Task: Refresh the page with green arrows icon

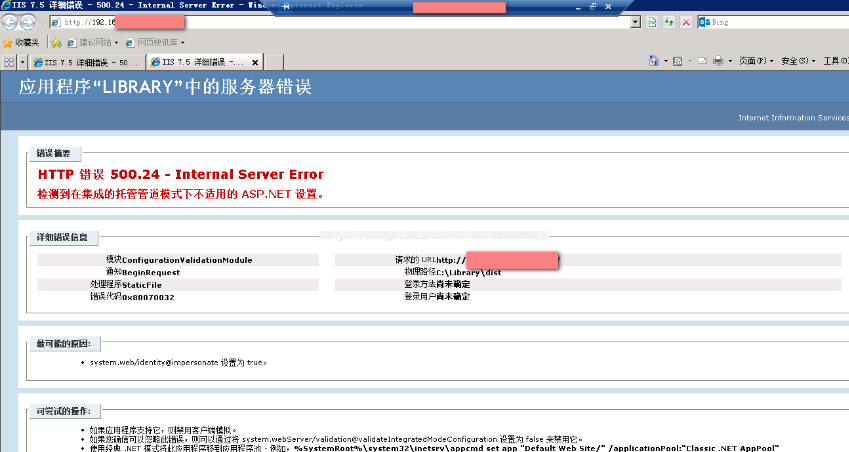Action: pyautogui.click(x=669, y=22)
